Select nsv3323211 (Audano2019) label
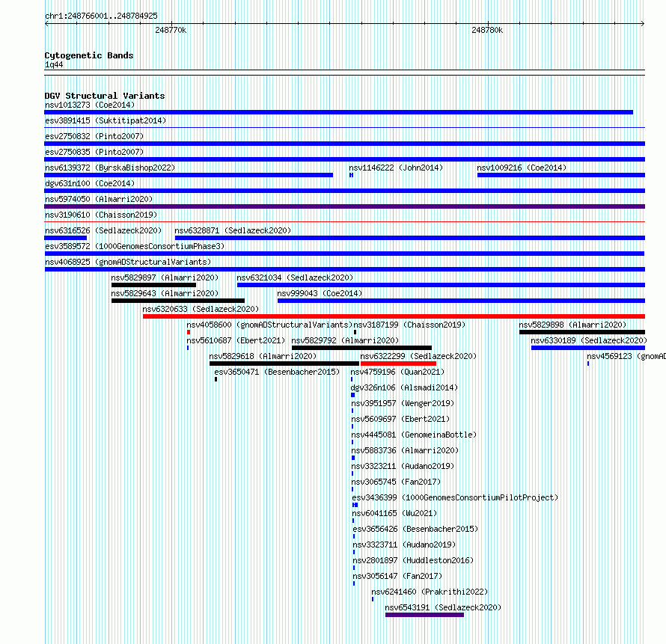Screen dimensions: 666x644 (403, 466)
